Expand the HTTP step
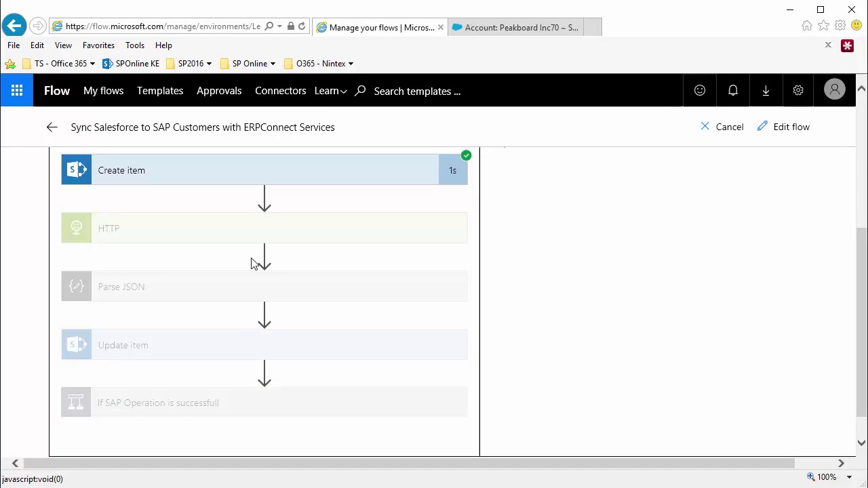Image resolution: width=868 pixels, height=488 pixels. click(264, 228)
